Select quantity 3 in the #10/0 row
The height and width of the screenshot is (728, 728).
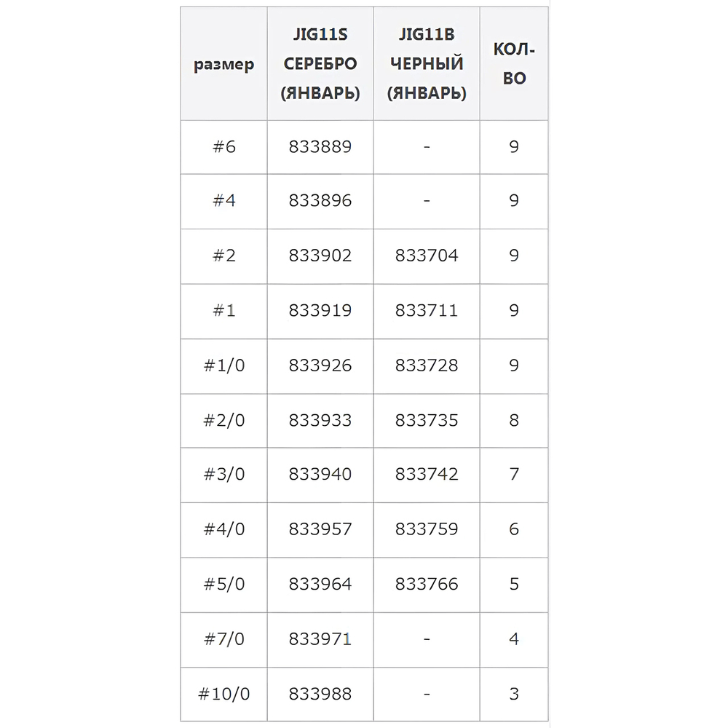click(x=514, y=694)
